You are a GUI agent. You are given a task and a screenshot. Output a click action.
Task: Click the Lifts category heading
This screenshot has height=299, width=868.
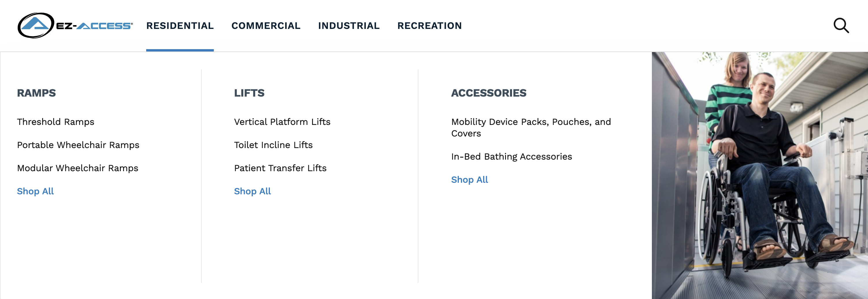pos(249,93)
